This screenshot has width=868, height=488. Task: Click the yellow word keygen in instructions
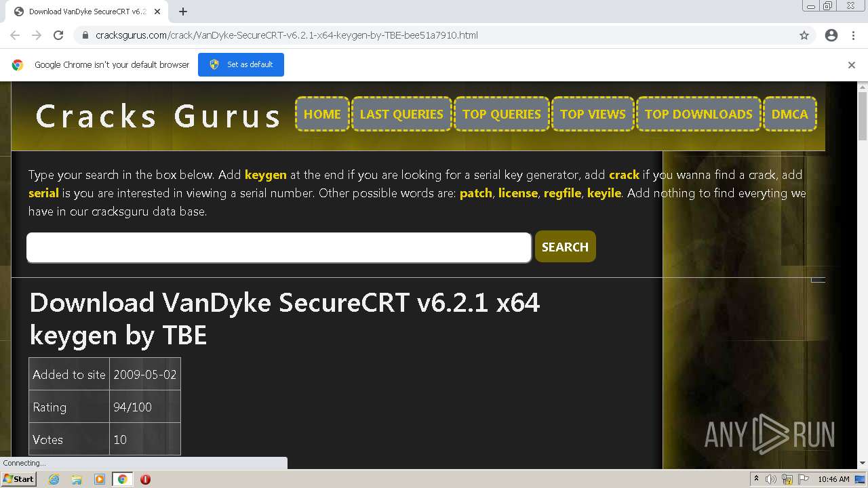pyautogui.click(x=265, y=175)
